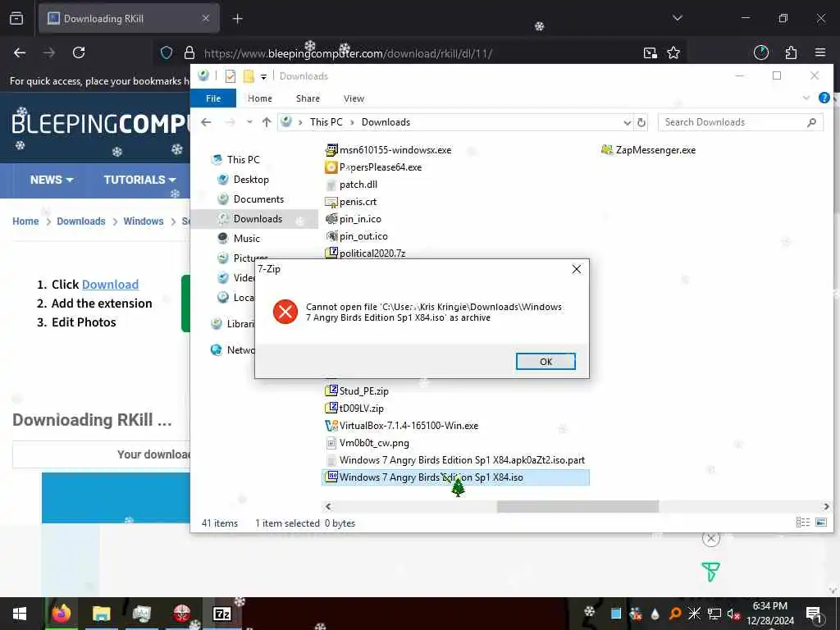Click Firefox back button

20,52
